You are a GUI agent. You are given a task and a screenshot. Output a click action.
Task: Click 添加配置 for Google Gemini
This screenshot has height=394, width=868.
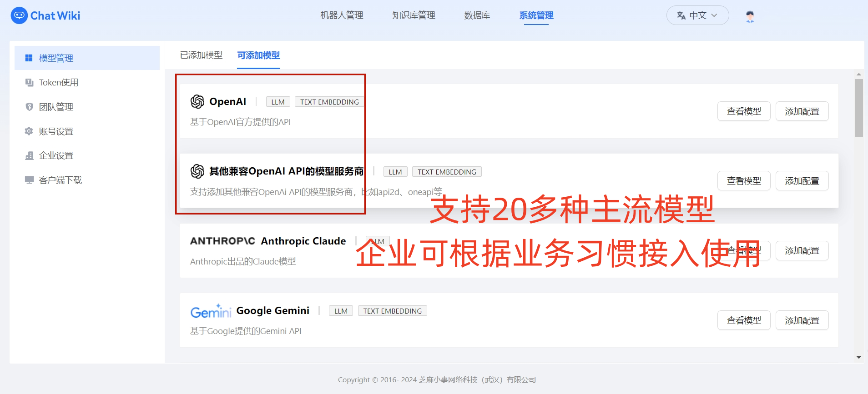[x=802, y=320]
